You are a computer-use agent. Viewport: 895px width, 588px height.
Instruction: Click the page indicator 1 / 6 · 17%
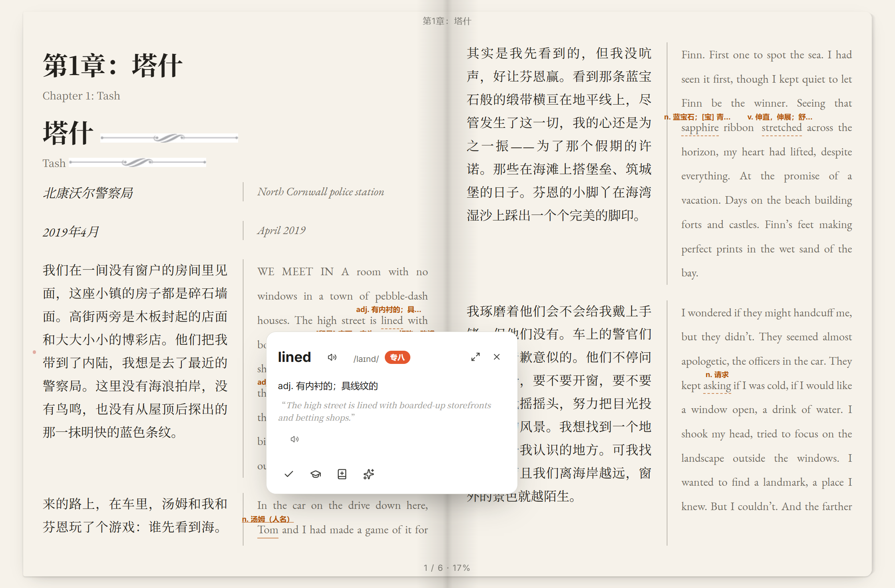[447, 568]
